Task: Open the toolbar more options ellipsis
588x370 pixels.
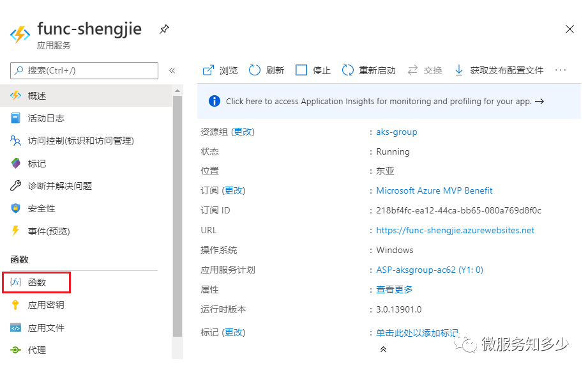Action: pos(561,70)
